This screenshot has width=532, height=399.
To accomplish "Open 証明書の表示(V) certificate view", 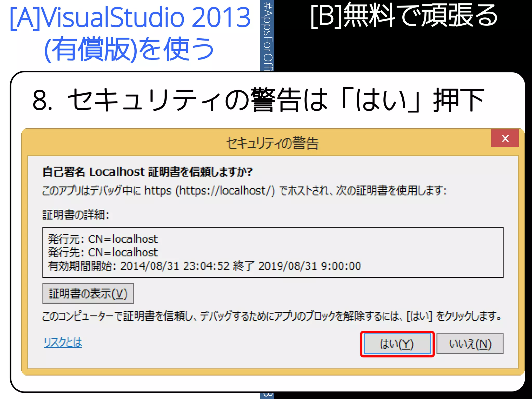I will click(88, 294).
